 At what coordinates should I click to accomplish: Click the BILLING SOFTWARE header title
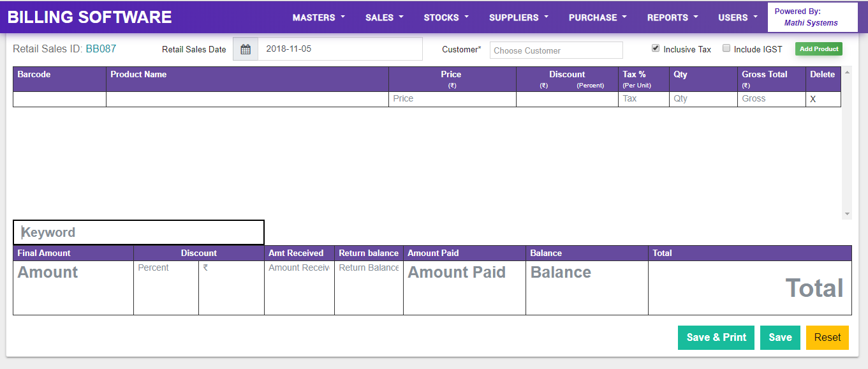tap(88, 17)
